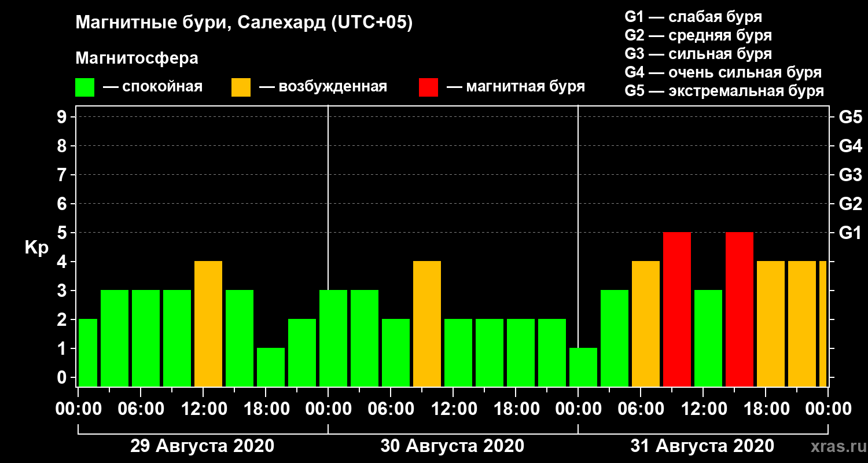Image resolution: width=868 pixels, height=463 pixels.
Task: Click the orange Kp 4 bar on 30 August
Action: (x=427, y=324)
